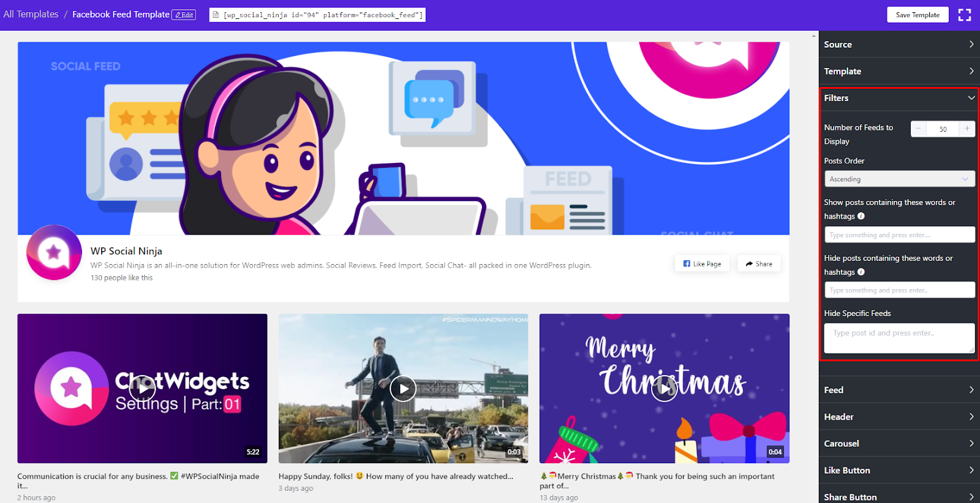Click '2 hours ago' timestamp
The width and height of the screenshot is (980, 503).
[x=36, y=498]
